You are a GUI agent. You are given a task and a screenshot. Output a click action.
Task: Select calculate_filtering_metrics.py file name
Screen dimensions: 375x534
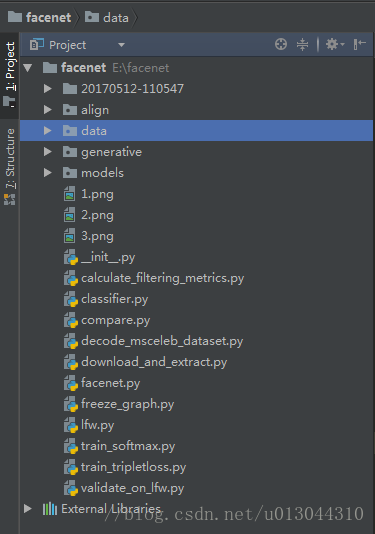[x=163, y=279]
